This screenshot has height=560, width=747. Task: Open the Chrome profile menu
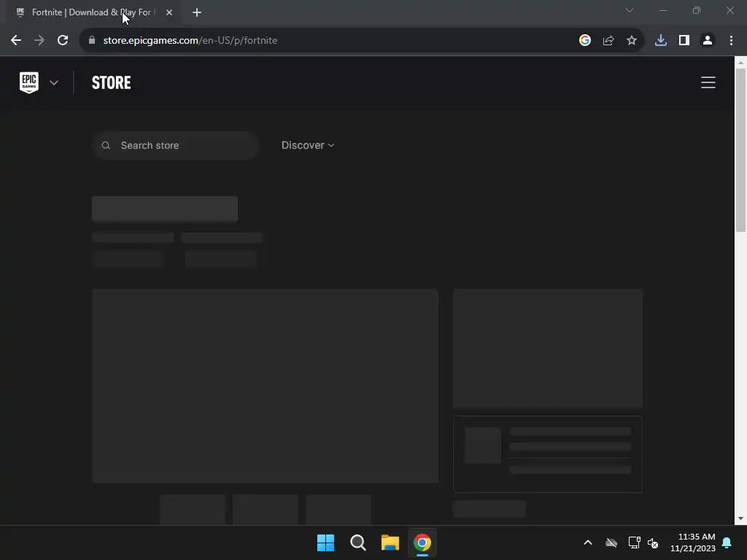(707, 41)
